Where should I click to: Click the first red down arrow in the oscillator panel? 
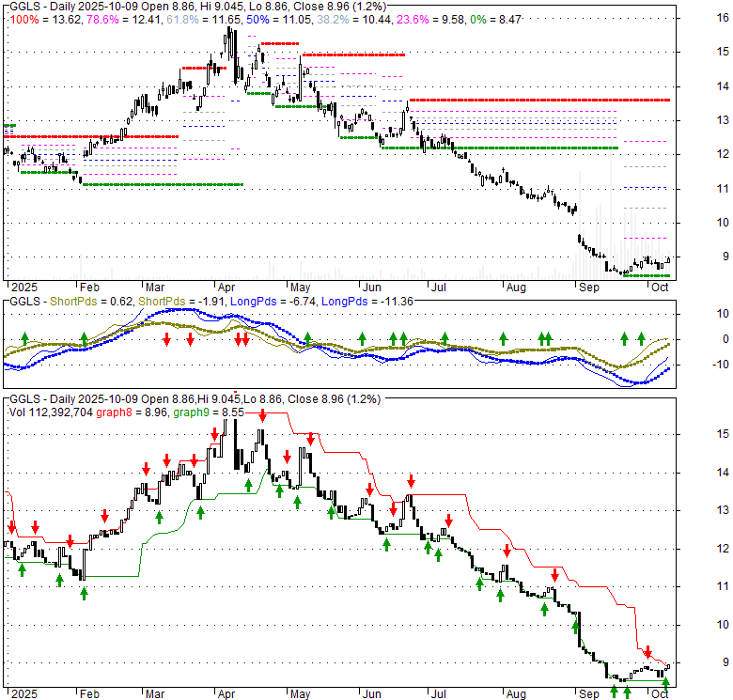coord(166,338)
